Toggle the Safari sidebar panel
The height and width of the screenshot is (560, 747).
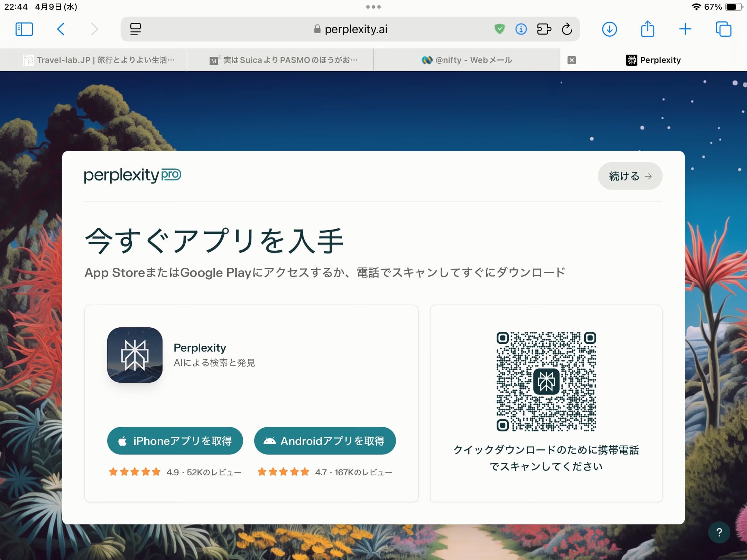click(24, 29)
